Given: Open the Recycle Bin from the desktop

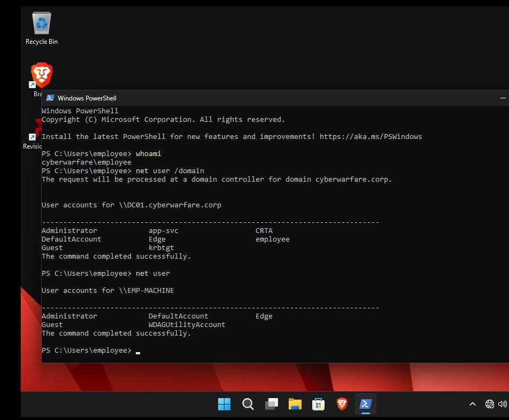Looking at the screenshot, I should click(41, 24).
